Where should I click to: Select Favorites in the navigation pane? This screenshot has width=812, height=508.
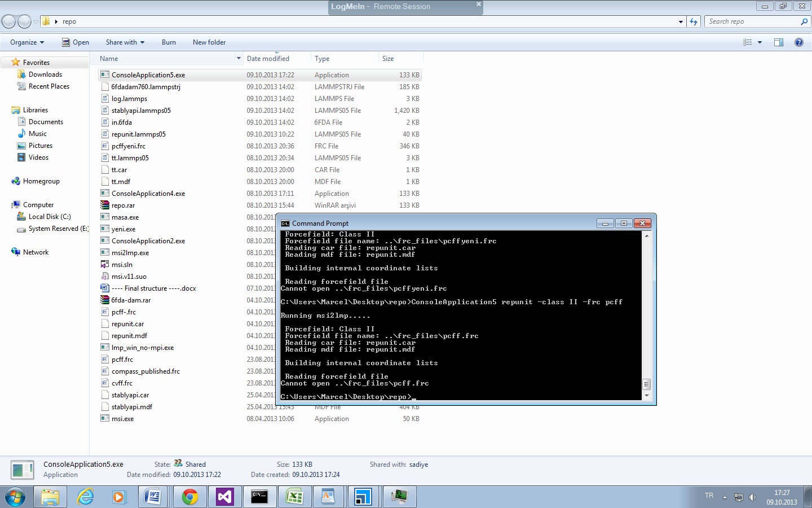tap(36, 63)
